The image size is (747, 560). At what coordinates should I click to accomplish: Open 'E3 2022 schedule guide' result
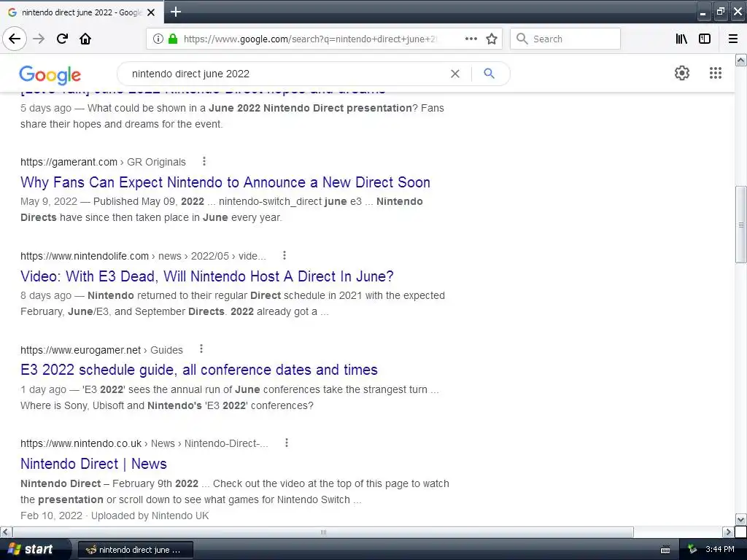point(198,370)
